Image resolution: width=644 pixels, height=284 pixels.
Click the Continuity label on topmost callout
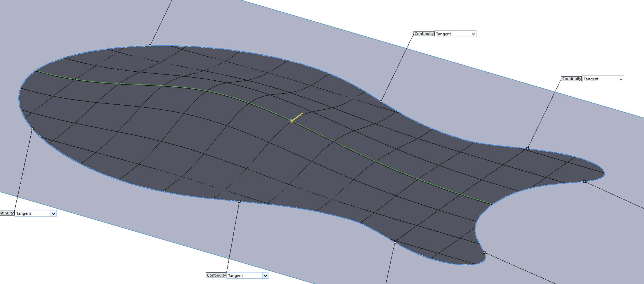tap(424, 34)
